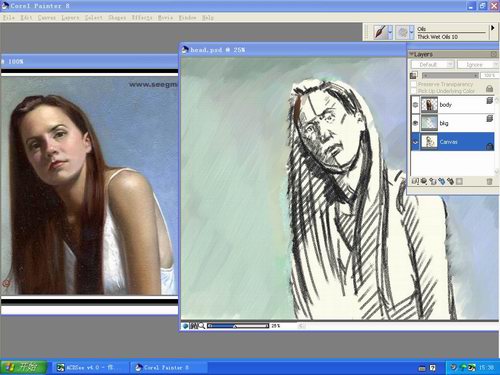Toggle visibility of the bkg layer
500x375 pixels.
(415, 123)
